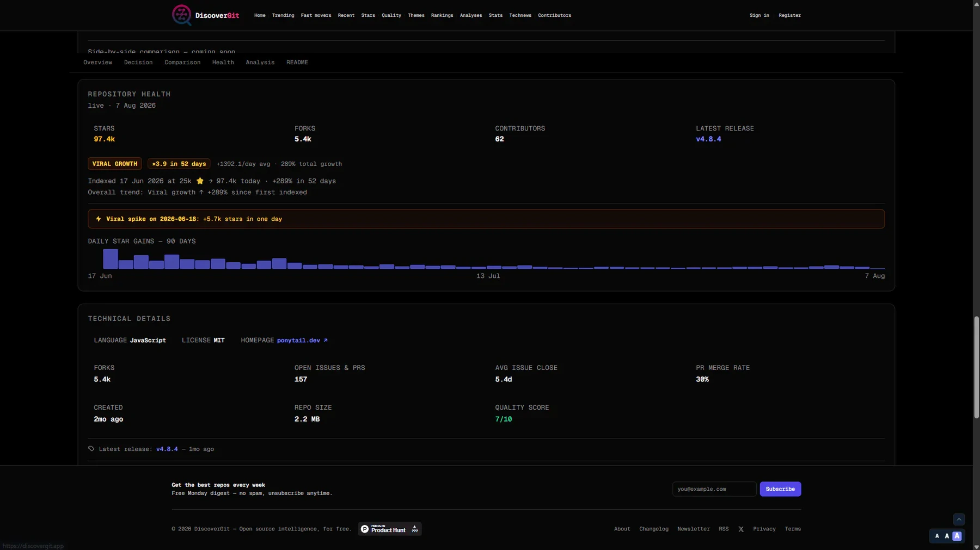Open the Analyses nav item
Viewport: 980px width, 550px height.
471,15
